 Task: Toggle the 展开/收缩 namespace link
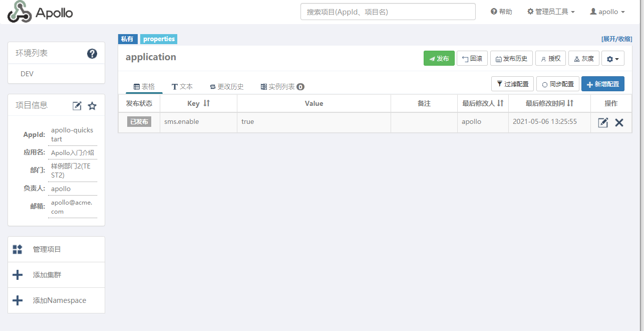pos(616,39)
